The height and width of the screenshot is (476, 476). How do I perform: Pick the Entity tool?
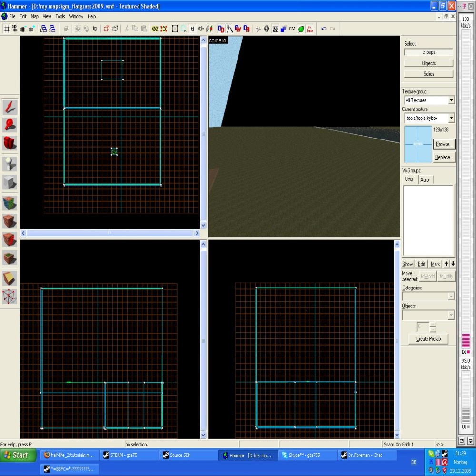click(10, 164)
